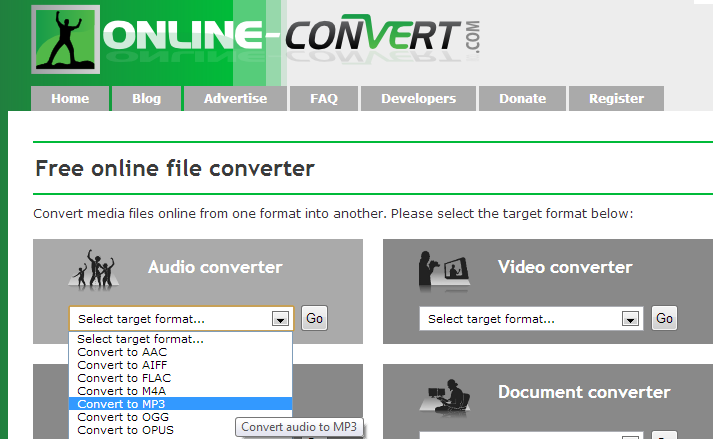The image size is (713, 439).
Task: Click the Document converter desk worker icon
Action: [x=445, y=396]
